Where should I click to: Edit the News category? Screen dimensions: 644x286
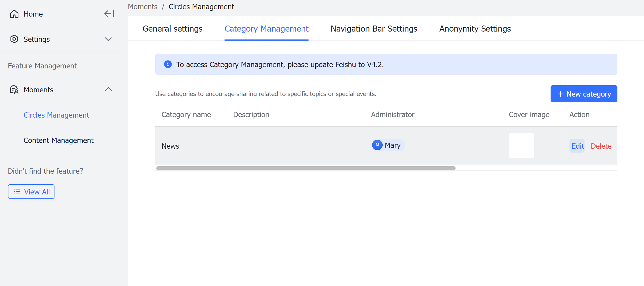[577, 146]
